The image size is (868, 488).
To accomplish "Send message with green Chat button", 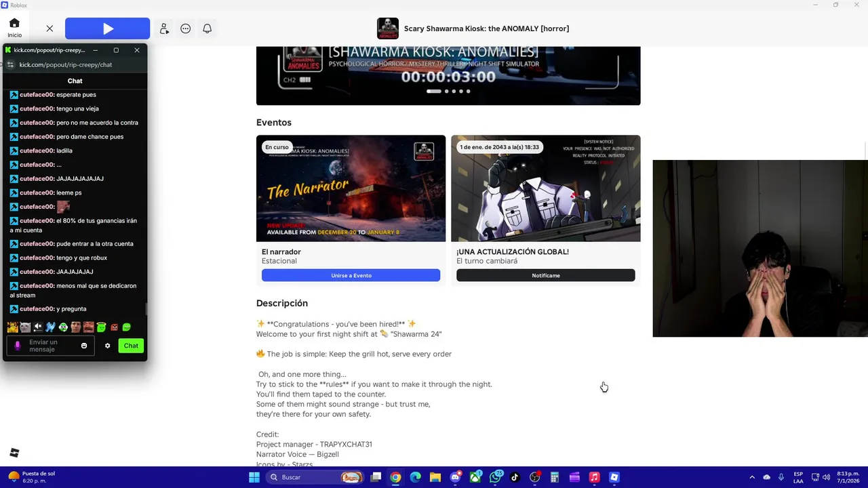I will [x=131, y=346].
